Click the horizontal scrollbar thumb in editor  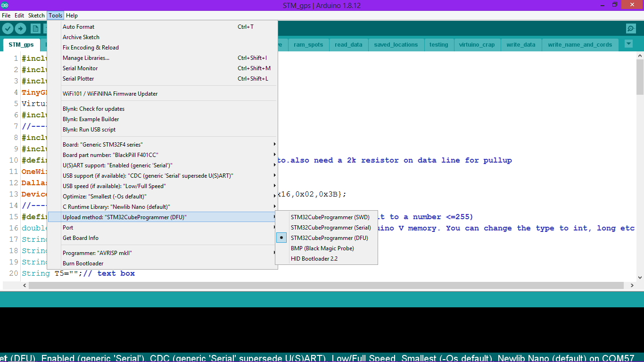pos(326,285)
